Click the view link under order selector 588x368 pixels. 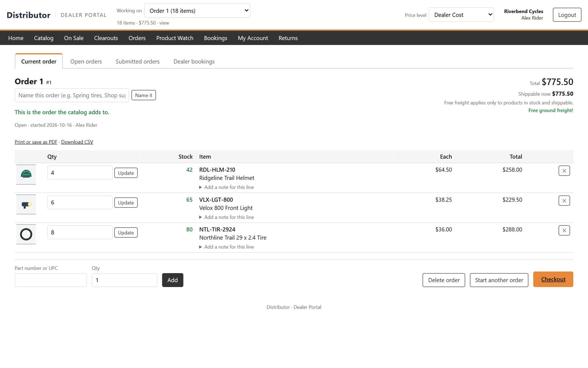click(x=164, y=23)
